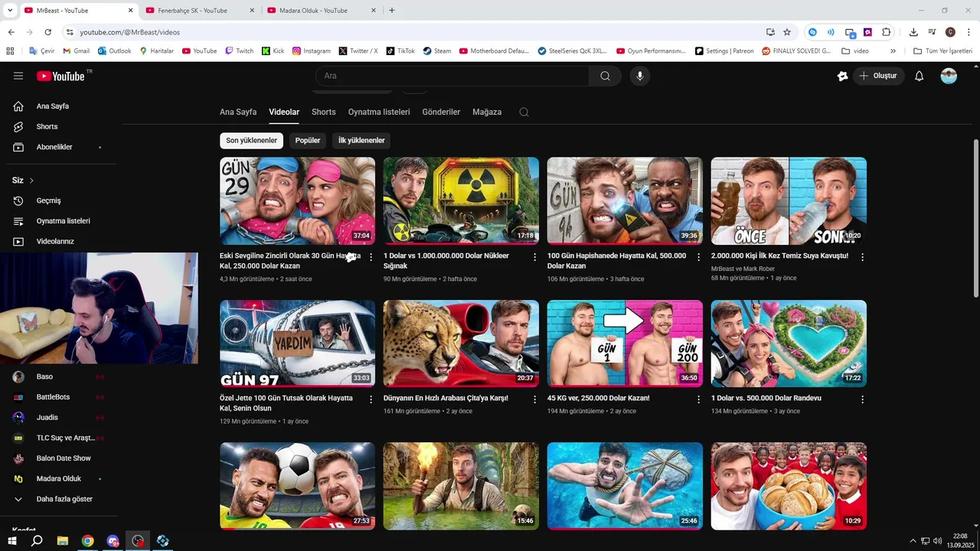Select the Oynatma listeleri channel tab
The image size is (980, 551).
click(x=379, y=112)
